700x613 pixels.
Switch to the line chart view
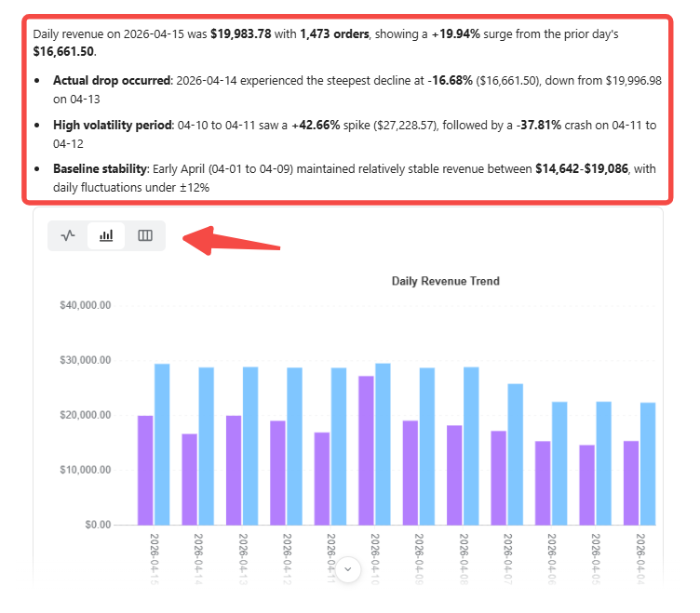pyautogui.click(x=68, y=235)
